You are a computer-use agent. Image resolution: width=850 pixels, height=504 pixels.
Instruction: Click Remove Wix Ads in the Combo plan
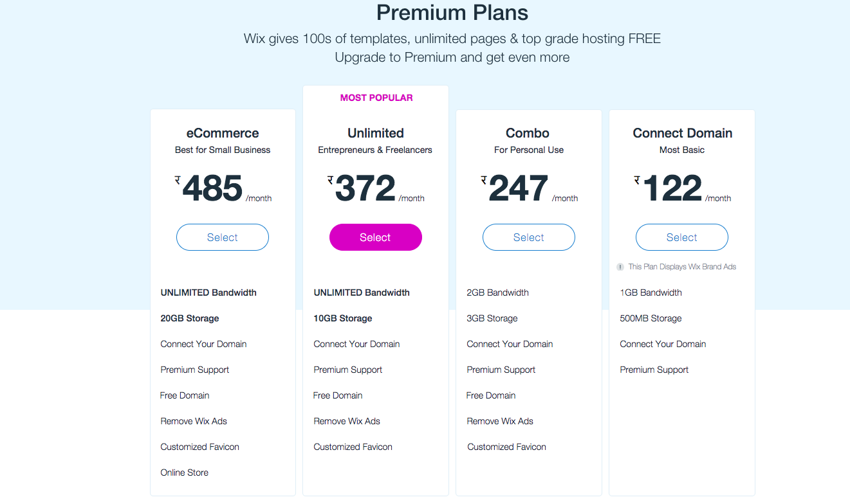point(500,421)
